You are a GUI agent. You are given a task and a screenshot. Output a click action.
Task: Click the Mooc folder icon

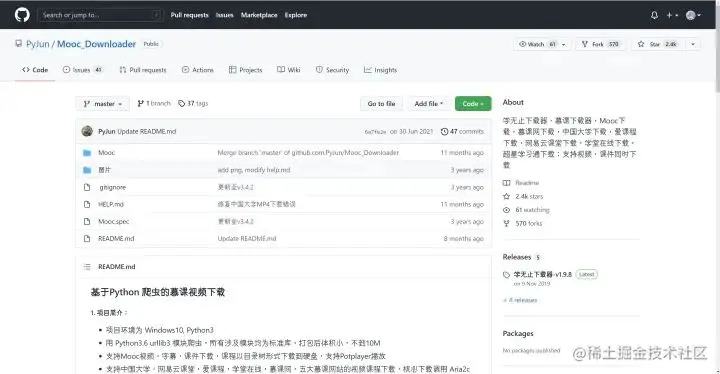[87, 153]
